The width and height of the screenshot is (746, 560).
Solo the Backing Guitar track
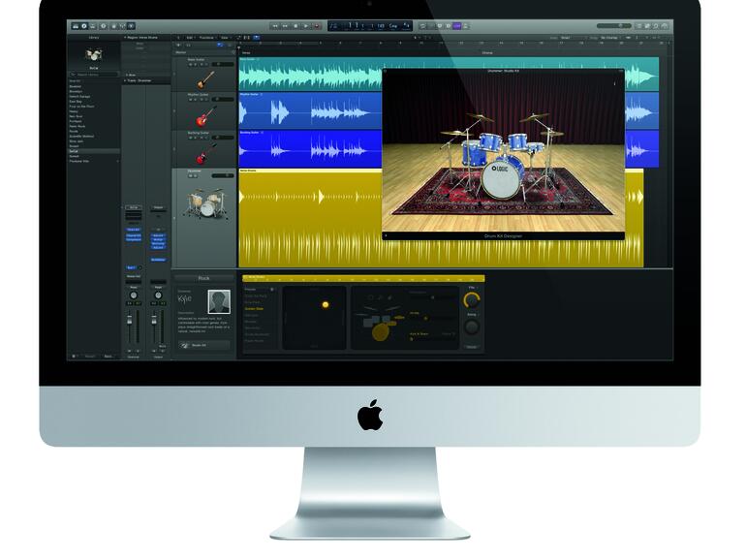(196, 138)
